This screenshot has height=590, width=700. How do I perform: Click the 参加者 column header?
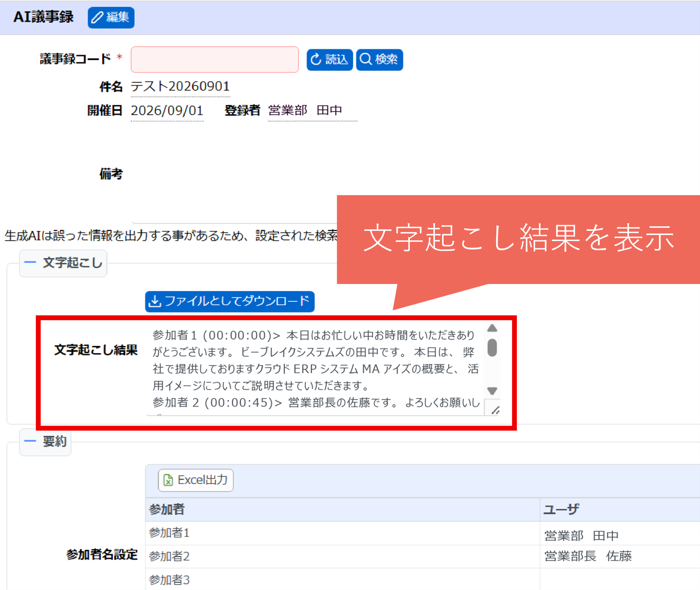(x=343, y=510)
